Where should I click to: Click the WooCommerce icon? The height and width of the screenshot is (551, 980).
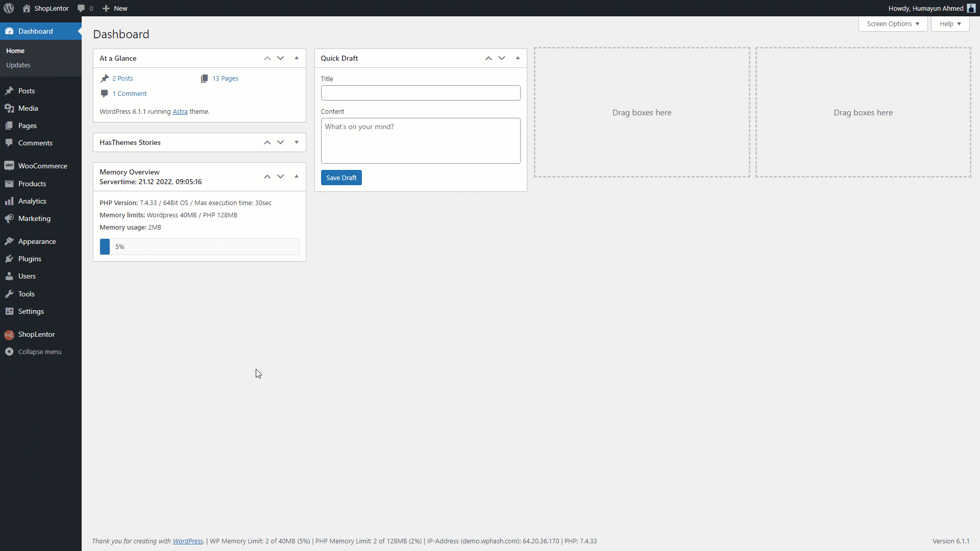[9, 166]
